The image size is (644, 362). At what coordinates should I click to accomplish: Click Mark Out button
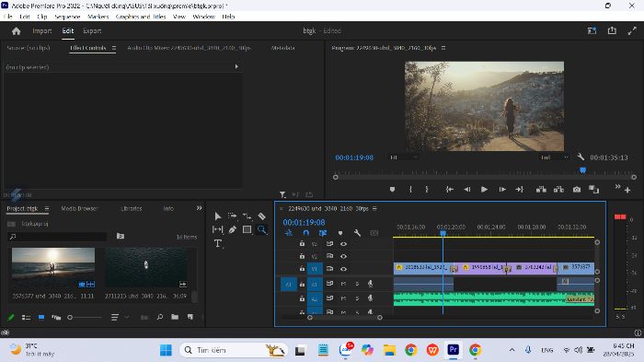427,189
